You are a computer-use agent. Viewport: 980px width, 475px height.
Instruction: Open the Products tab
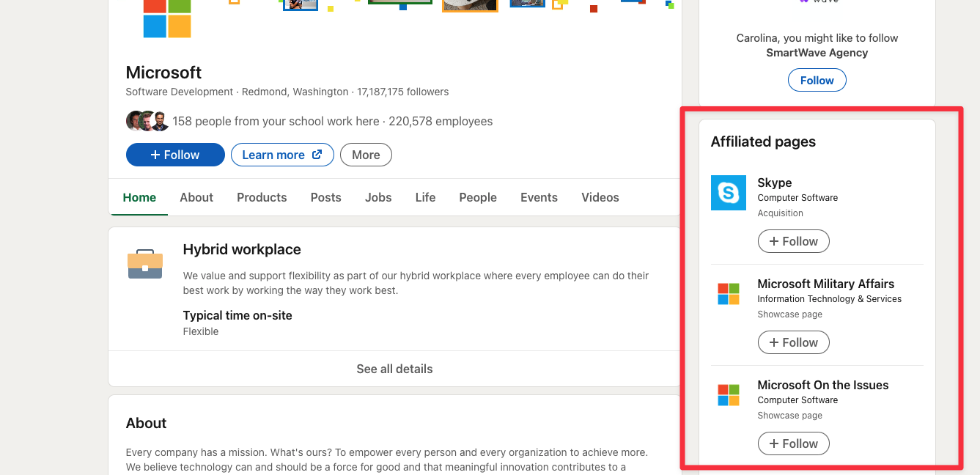(x=262, y=197)
